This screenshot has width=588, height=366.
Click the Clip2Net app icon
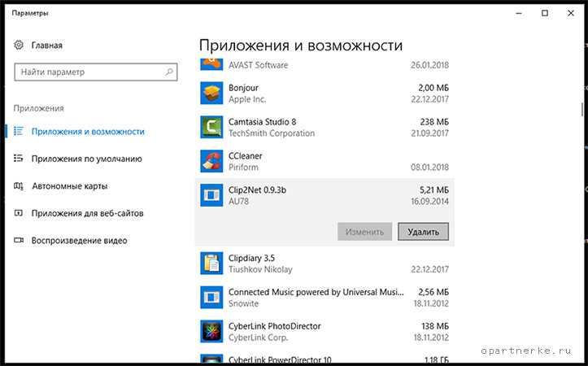211,195
